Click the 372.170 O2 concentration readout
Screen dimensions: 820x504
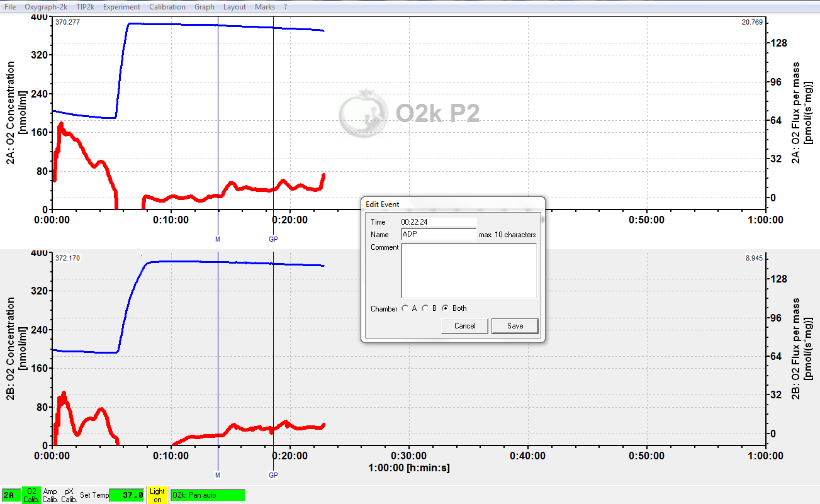click(66, 258)
